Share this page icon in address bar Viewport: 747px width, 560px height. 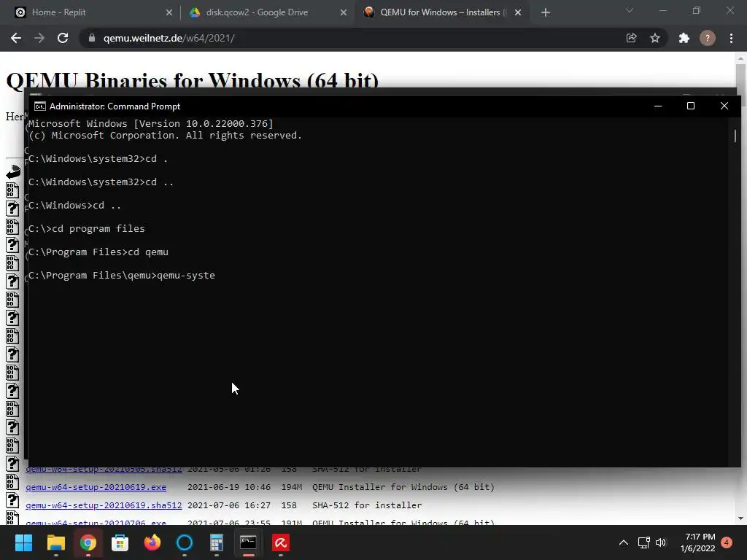tap(631, 38)
